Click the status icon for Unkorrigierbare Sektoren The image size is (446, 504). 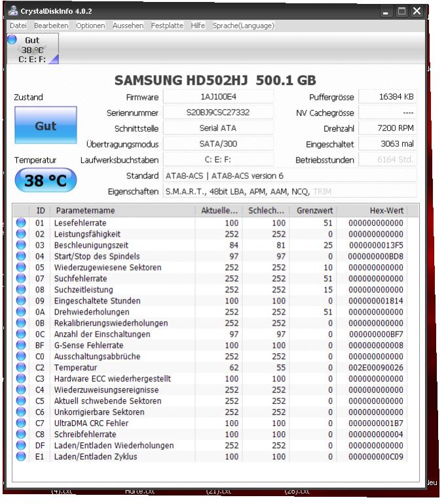click(x=21, y=412)
